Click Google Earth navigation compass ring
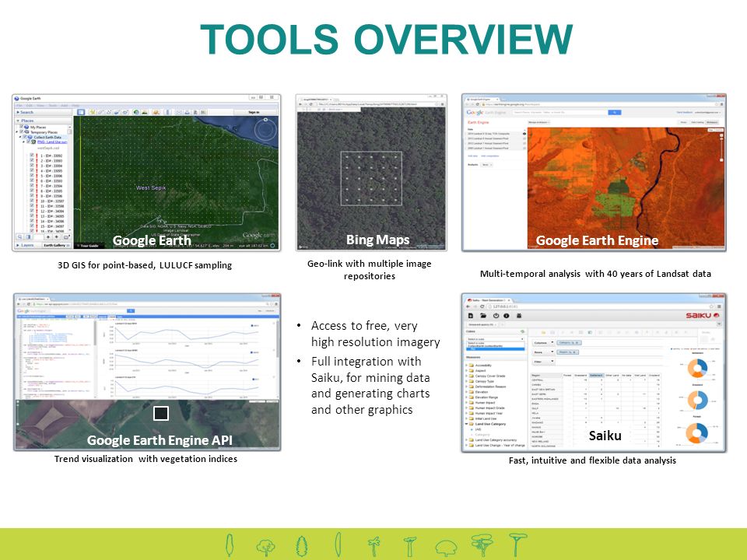The width and height of the screenshot is (747, 560). [x=265, y=128]
